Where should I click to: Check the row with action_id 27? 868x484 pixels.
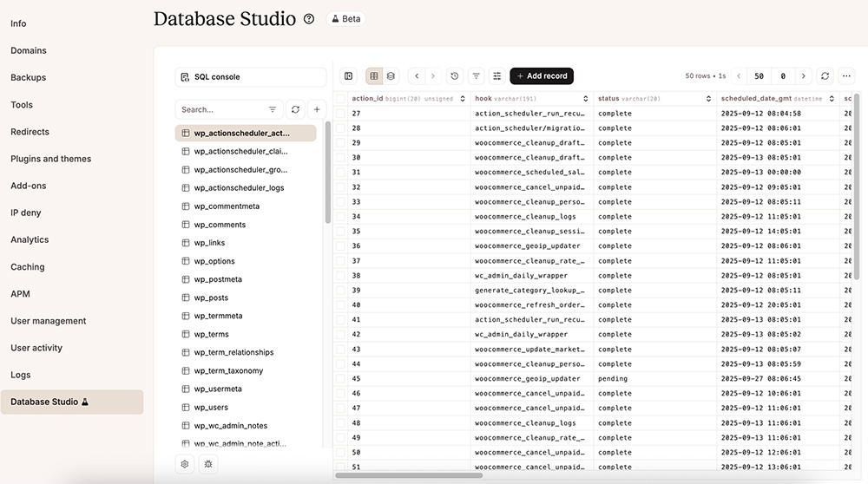[340, 114]
